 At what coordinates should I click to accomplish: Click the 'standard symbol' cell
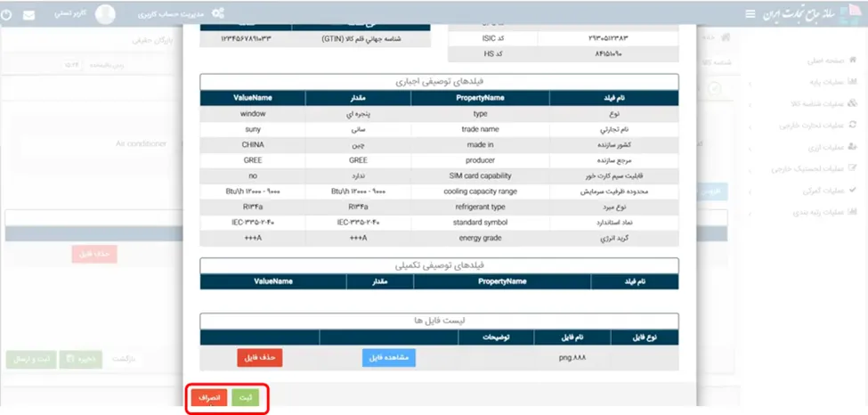(480, 222)
